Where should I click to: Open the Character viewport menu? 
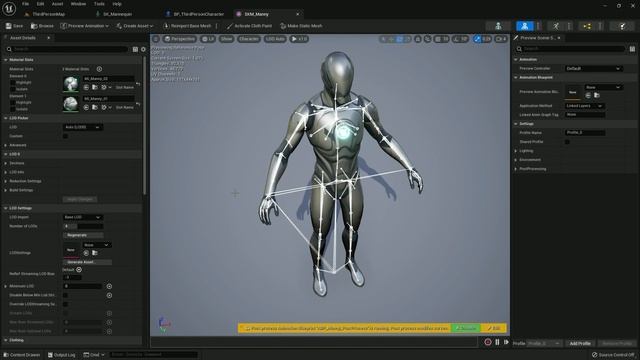tap(249, 39)
